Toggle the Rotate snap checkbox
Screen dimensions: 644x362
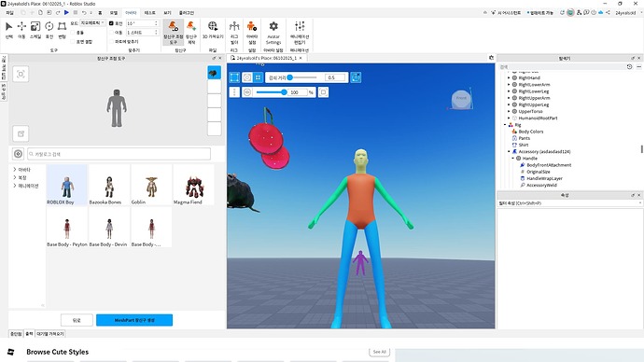(x=111, y=23)
